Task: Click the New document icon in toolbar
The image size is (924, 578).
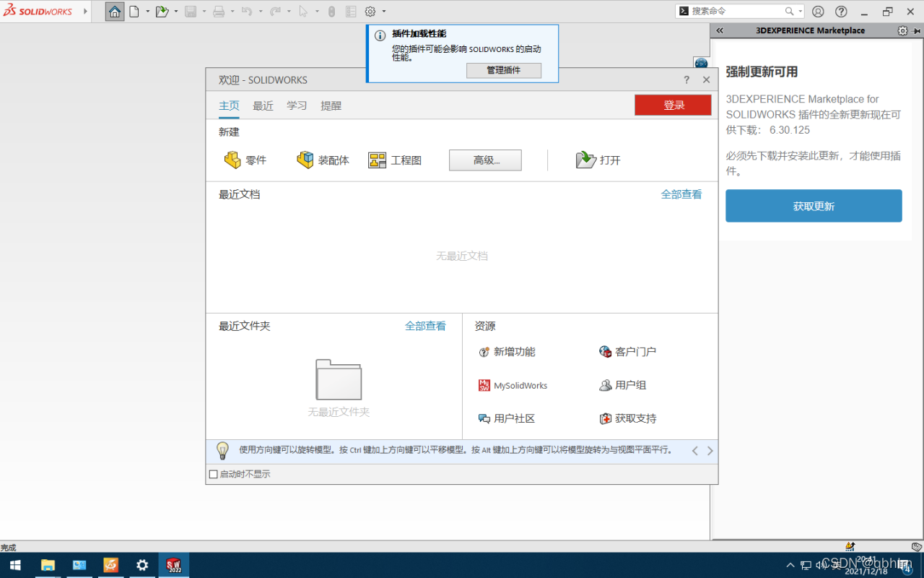Action: [134, 12]
